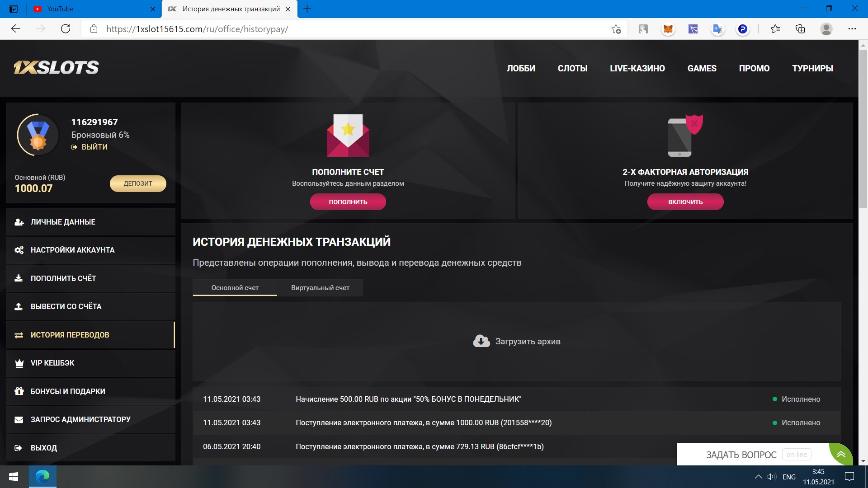This screenshot has width=868, height=488.
Task: Open the СЛОТЫ menu item
Action: pyautogui.click(x=572, y=68)
